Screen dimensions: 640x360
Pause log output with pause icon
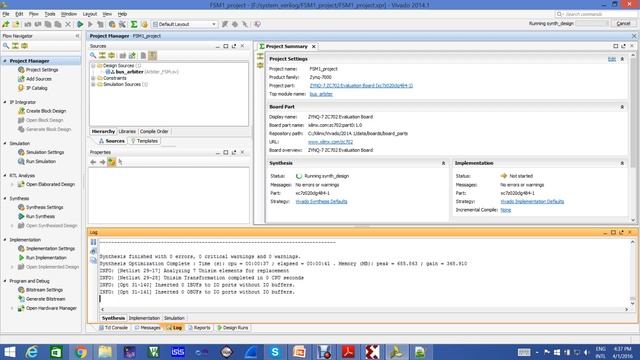coord(93,242)
